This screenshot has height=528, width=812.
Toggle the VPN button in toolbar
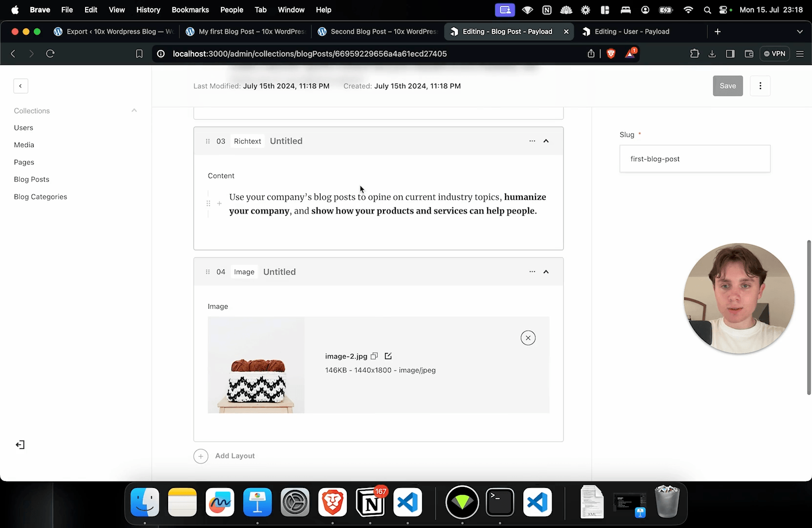[x=775, y=54]
